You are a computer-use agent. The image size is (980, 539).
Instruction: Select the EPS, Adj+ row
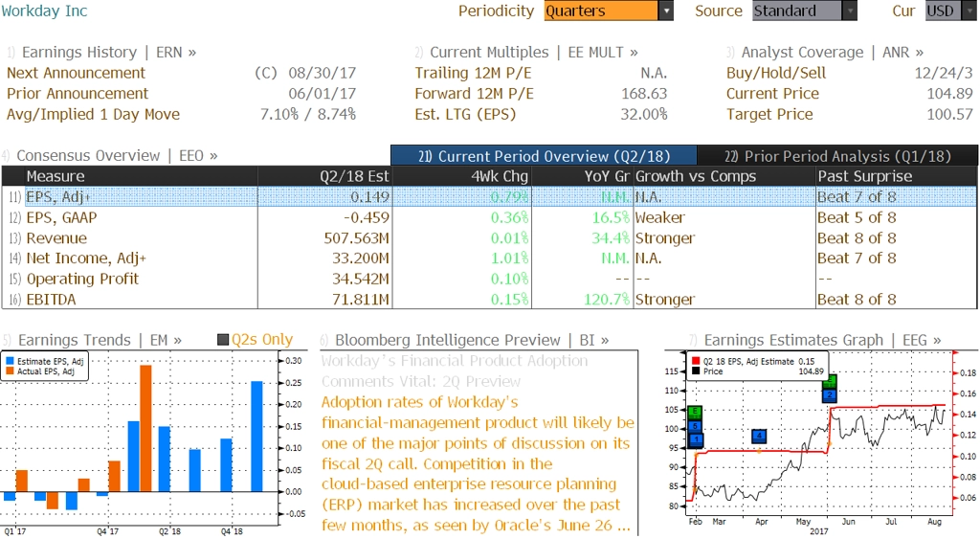pos(489,196)
